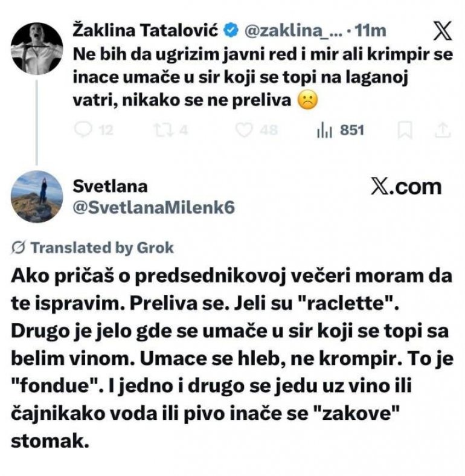The height and width of the screenshot is (476, 465).
Task: Click the blue verified badge
Action: point(231,31)
